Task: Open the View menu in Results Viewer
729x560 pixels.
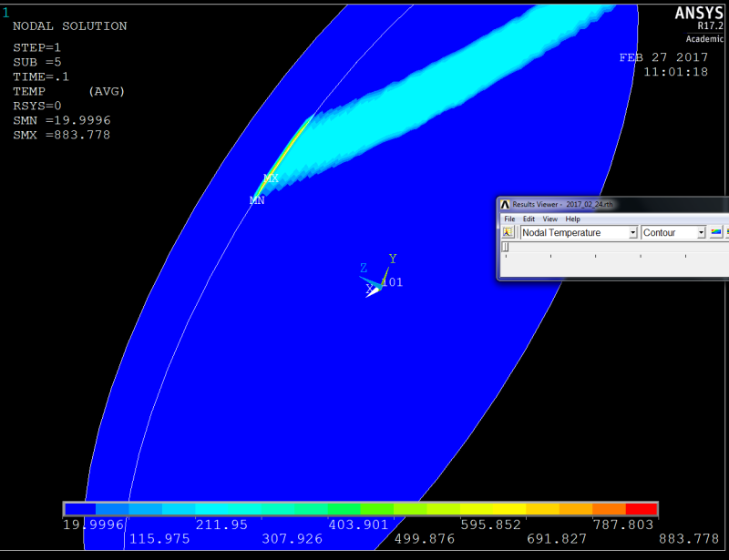Action: 550,219
